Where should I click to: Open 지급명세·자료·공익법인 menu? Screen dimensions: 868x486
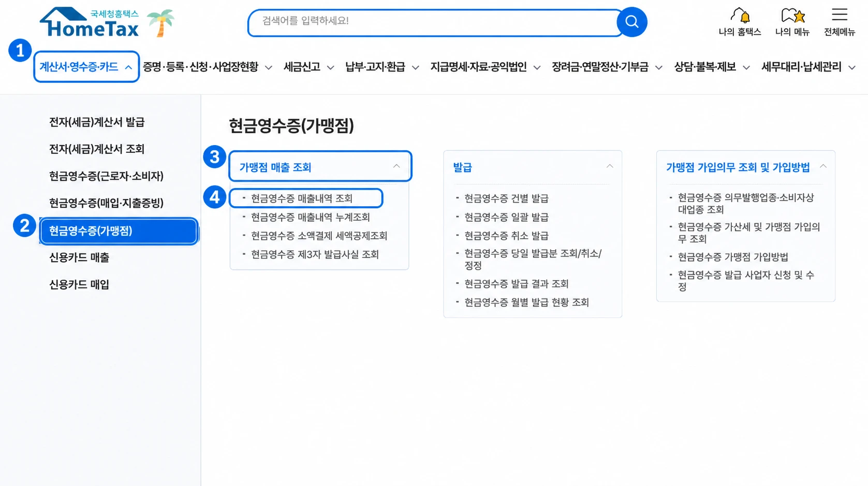point(486,67)
